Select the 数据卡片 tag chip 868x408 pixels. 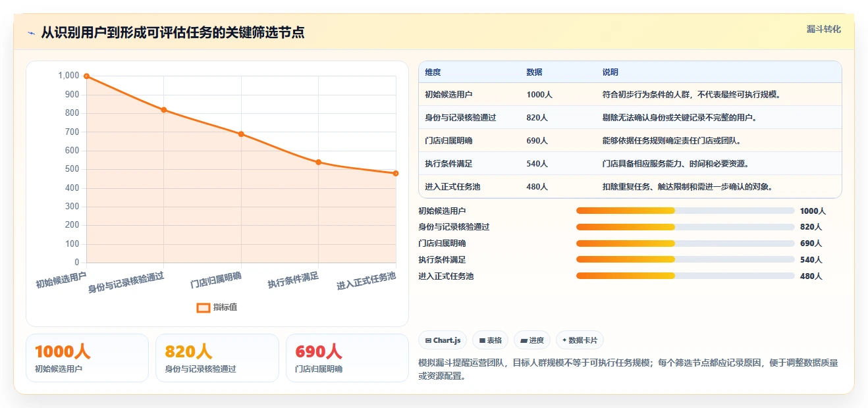pos(580,340)
